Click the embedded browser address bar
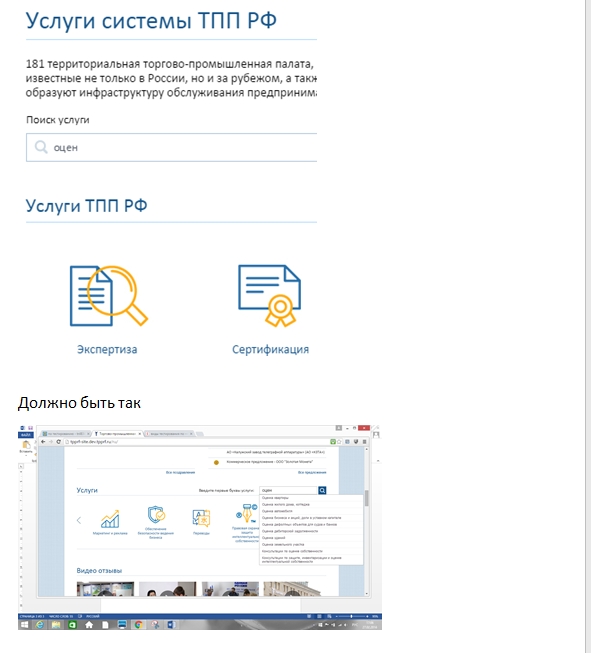This screenshot has height=653, width=591. coord(196,442)
